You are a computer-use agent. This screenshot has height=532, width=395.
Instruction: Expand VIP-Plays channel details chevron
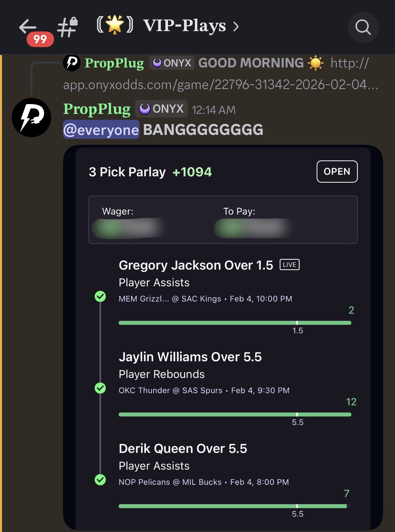click(236, 27)
